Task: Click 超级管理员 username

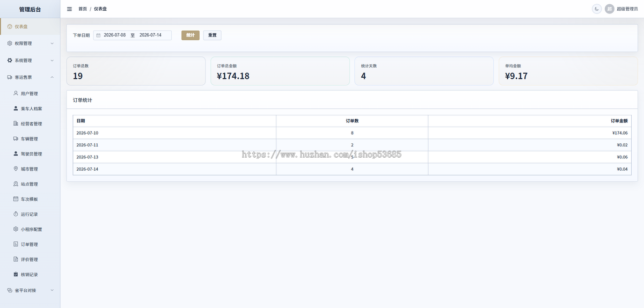Action: (x=627, y=9)
